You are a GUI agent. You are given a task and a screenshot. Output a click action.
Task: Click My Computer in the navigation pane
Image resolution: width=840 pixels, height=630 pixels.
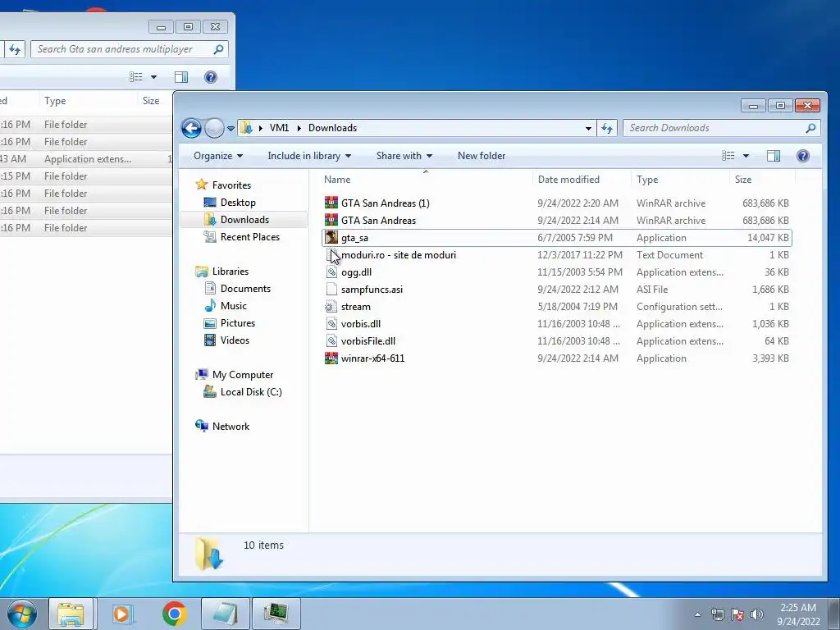(243, 374)
